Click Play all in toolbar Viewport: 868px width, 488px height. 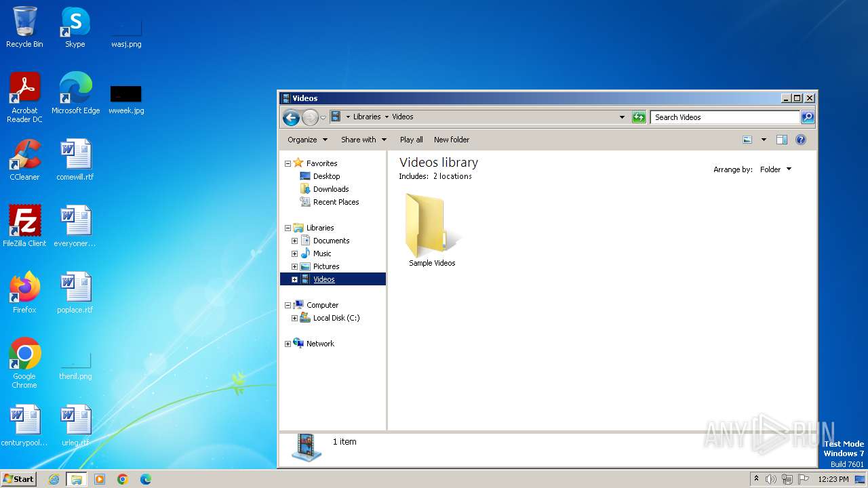click(x=411, y=140)
